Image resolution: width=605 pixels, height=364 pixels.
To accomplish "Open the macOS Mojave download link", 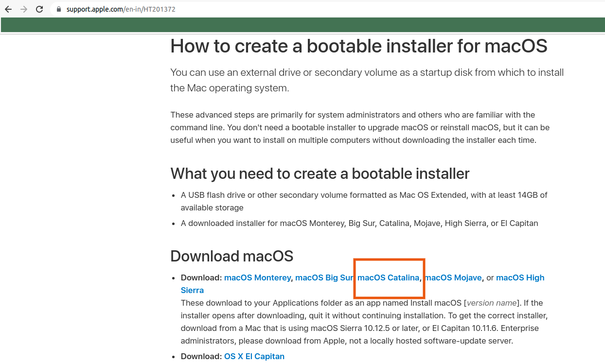I will pos(453,277).
